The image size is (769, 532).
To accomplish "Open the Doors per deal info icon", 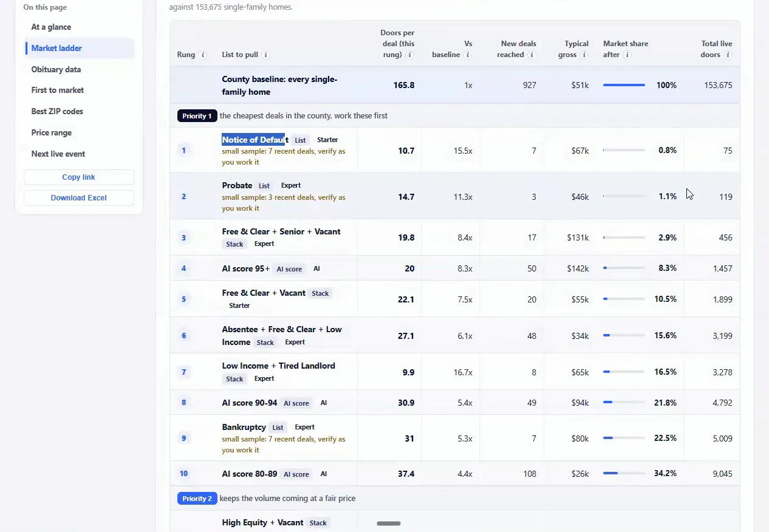I will coord(410,55).
